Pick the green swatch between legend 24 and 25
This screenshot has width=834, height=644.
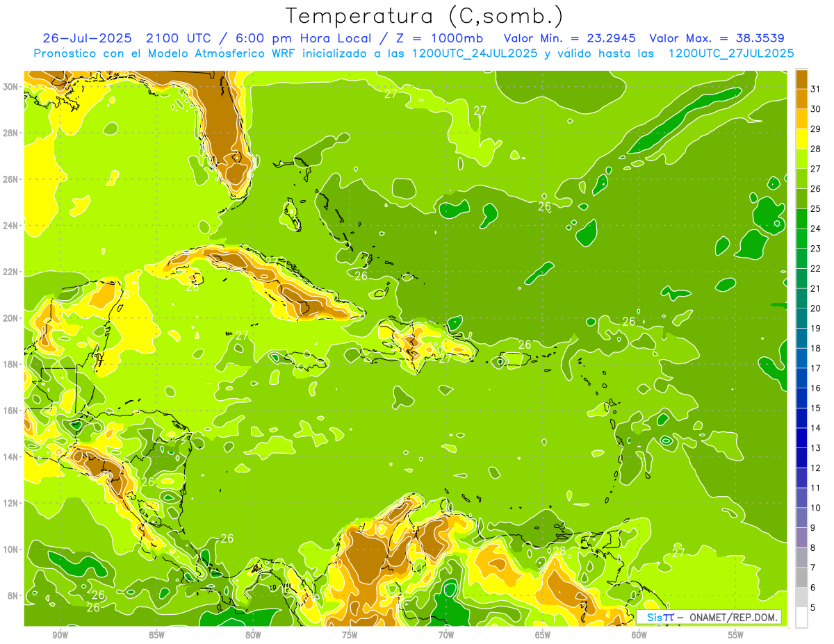[801, 218]
